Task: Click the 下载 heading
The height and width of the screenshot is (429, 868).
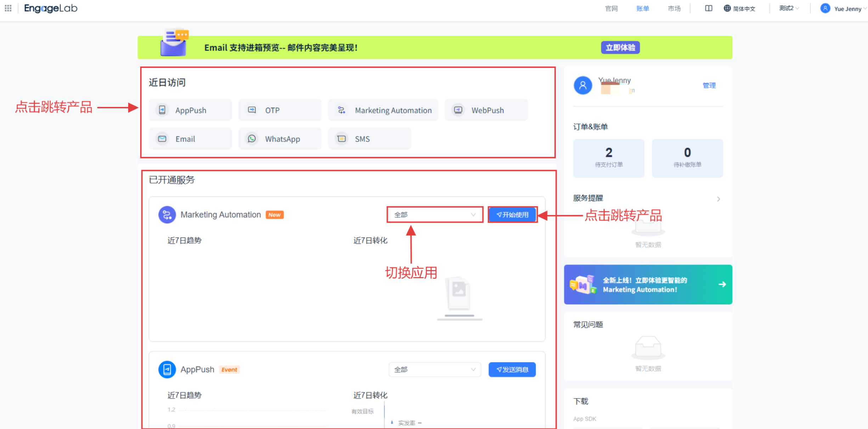Action: (581, 401)
